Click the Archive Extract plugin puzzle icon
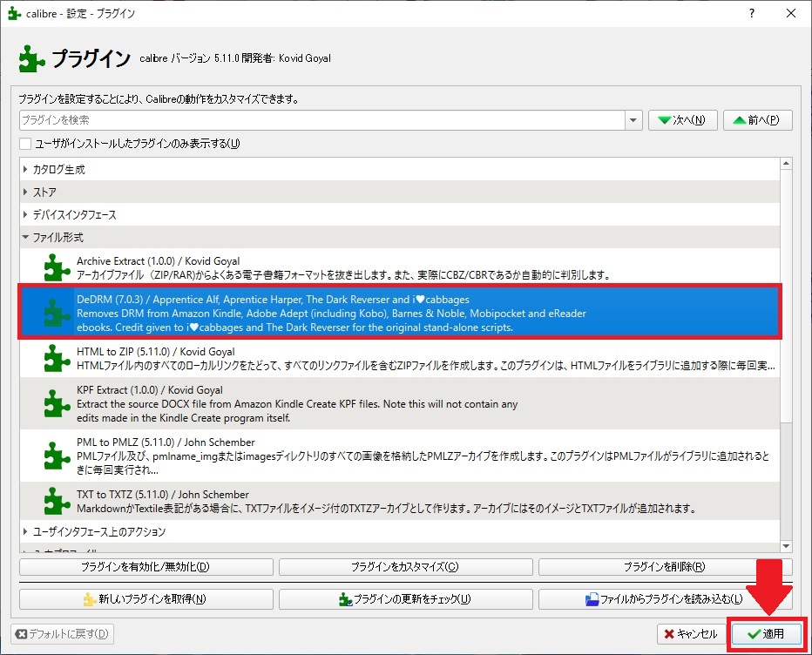The width and height of the screenshot is (812, 655). point(57,267)
